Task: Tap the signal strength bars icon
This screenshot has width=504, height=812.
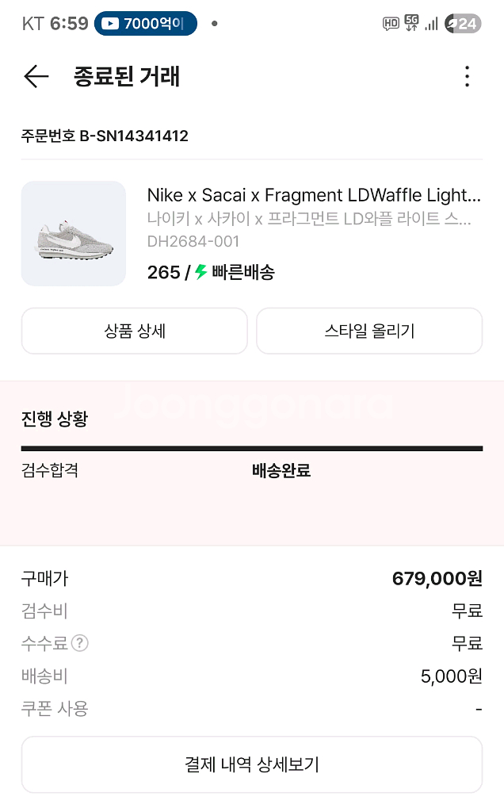Action: click(431, 24)
